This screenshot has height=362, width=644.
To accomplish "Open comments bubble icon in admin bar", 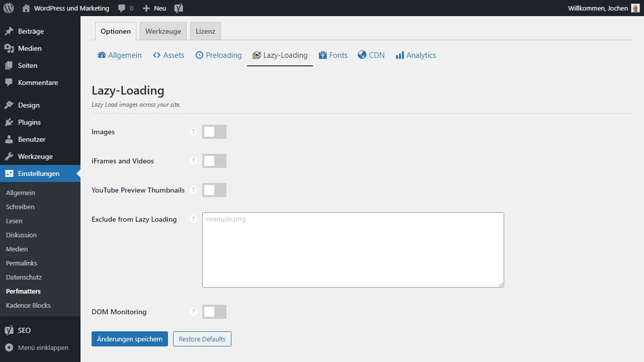I will tap(122, 9).
